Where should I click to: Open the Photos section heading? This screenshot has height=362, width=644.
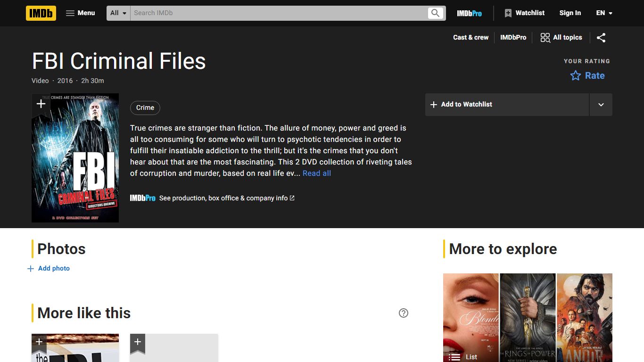pos(61,249)
